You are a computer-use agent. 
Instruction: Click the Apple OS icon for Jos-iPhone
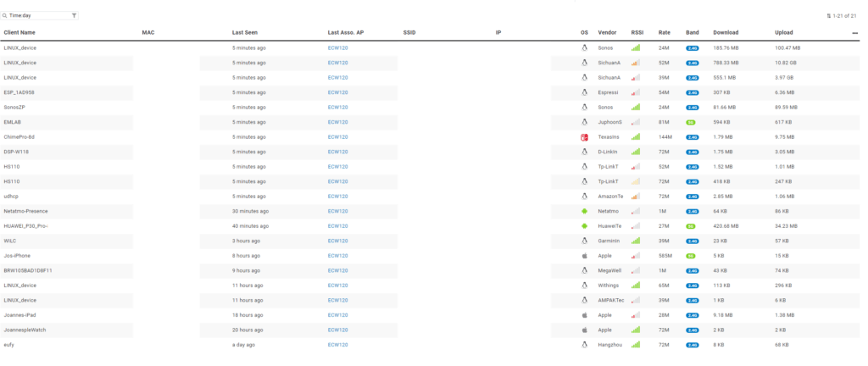(584, 255)
